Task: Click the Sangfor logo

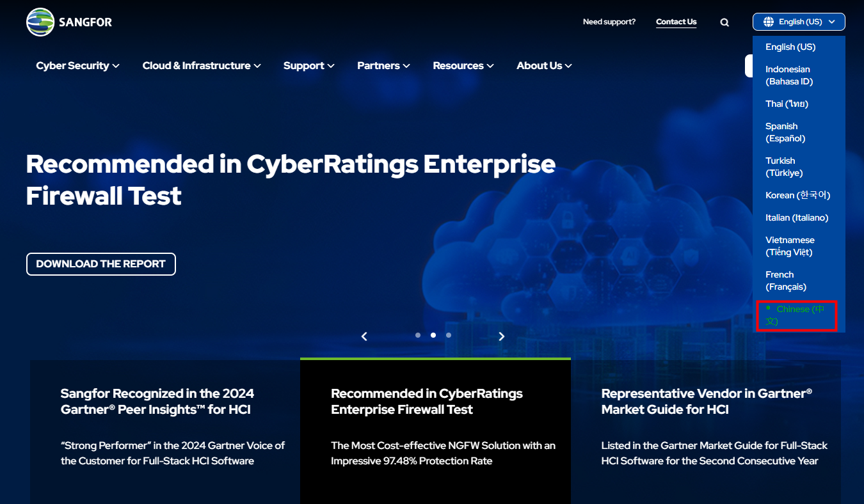Action: click(x=69, y=22)
